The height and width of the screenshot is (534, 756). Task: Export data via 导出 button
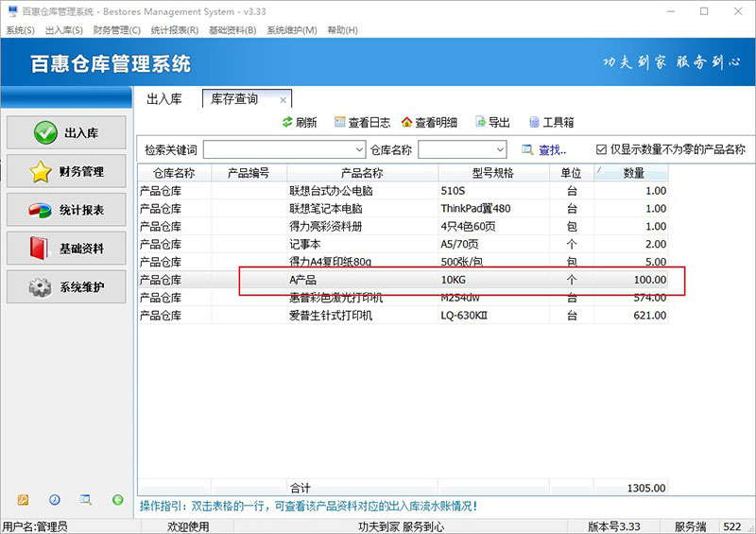point(492,123)
